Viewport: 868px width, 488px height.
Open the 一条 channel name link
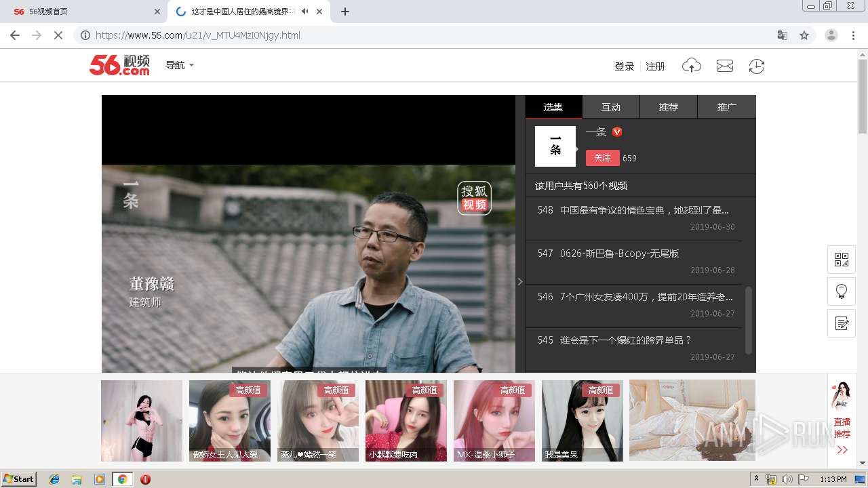pyautogui.click(x=596, y=132)
